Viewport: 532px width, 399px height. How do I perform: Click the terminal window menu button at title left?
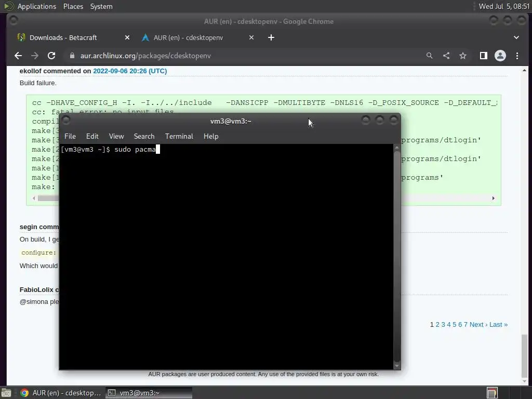pyautogui.click(x=66, y=120)
